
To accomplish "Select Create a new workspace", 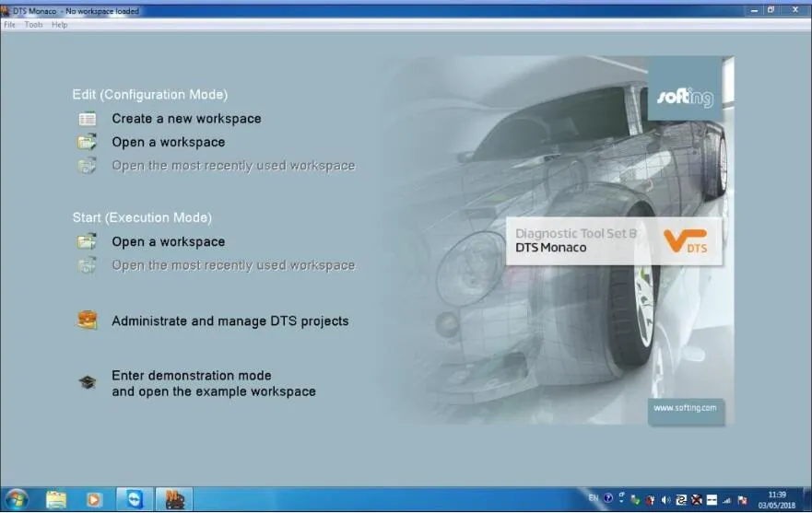I will click(x=186, y=119).
